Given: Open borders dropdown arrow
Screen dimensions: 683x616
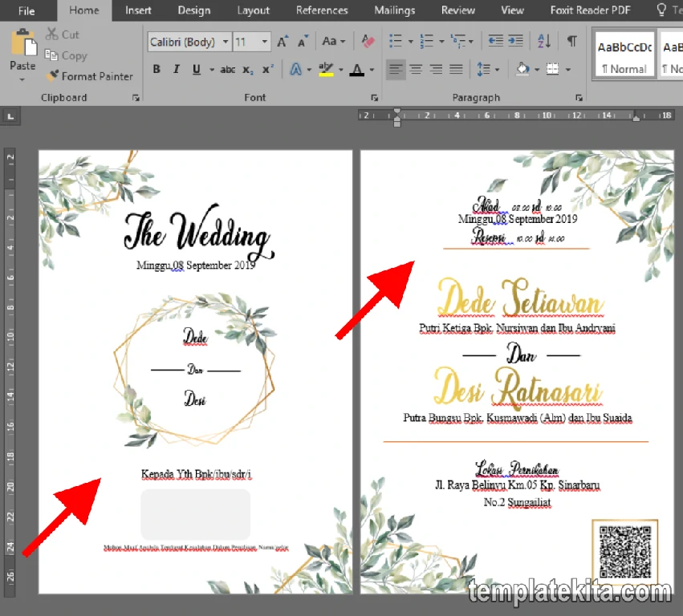Looking at the screenshot, I should [x=568, y=70].
